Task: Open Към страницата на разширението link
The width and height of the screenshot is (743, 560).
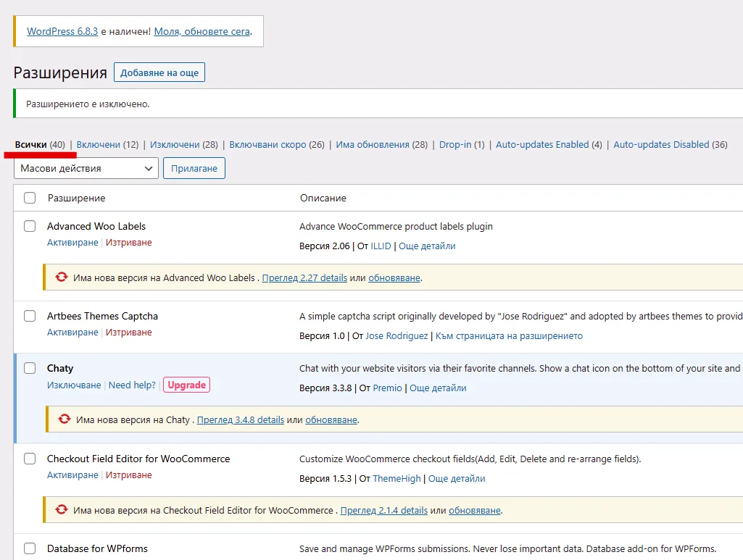Action: click(509, 336)
